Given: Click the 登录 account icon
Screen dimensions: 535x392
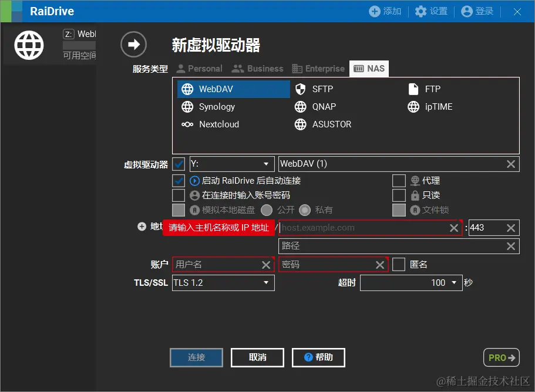Looking at the screenshot, I should click(466, 11).
